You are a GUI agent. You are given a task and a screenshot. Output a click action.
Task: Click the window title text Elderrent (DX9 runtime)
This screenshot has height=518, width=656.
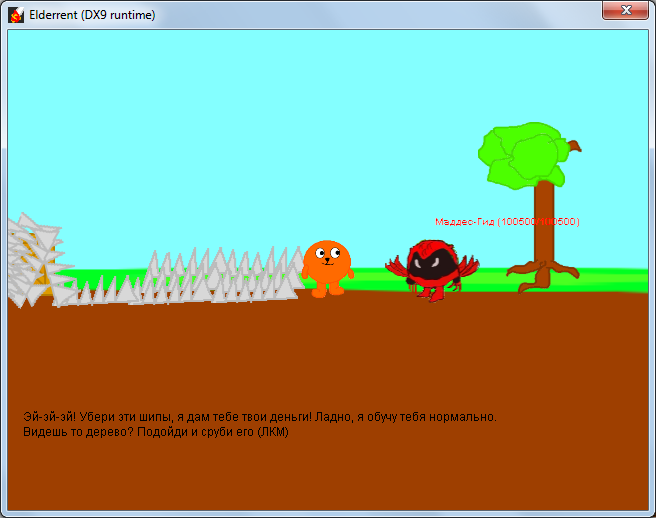pyautogui.click(x=92, y=14)
